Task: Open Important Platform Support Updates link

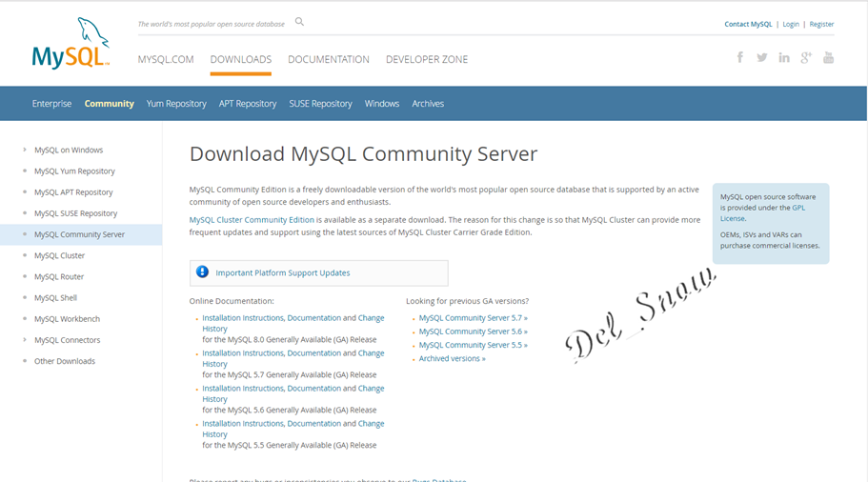Action: pyautogui.click(x=283, y=272)
